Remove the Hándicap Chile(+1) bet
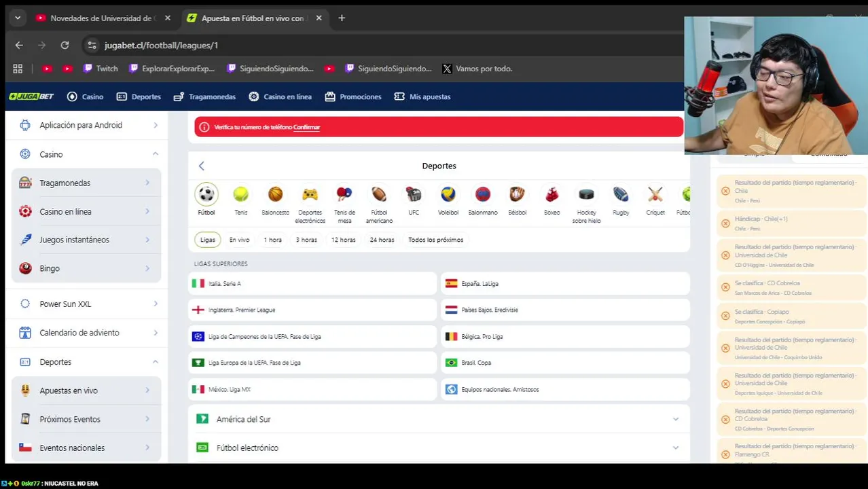868x489 pixels. click(725, 223)
